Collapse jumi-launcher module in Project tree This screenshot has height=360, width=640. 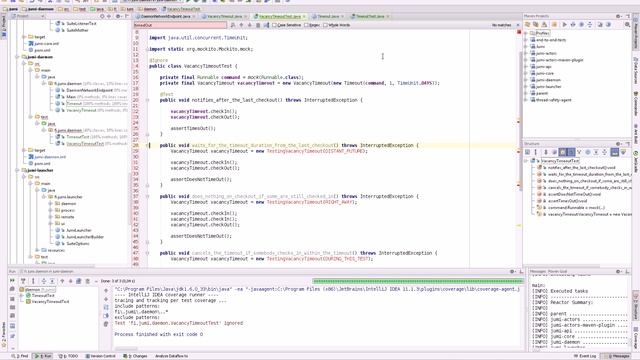click(x=17, y=170)
